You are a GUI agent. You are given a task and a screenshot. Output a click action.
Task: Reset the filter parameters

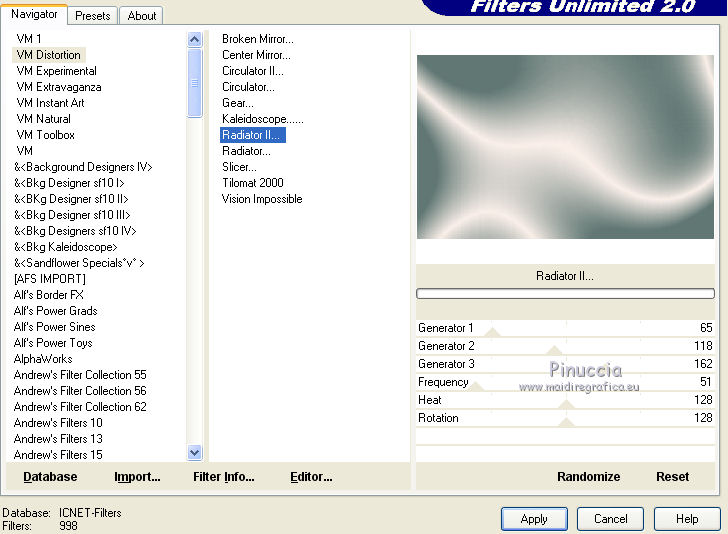[672, 476]
